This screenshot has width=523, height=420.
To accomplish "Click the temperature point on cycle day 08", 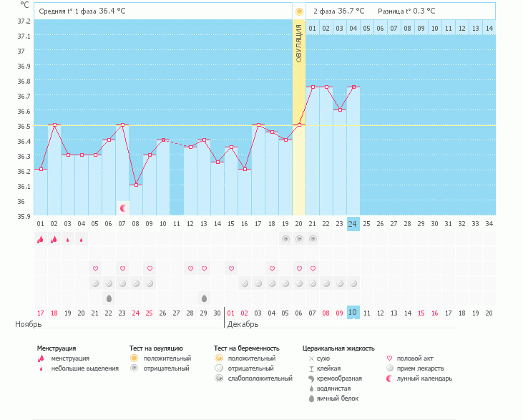I will (136, 185).
